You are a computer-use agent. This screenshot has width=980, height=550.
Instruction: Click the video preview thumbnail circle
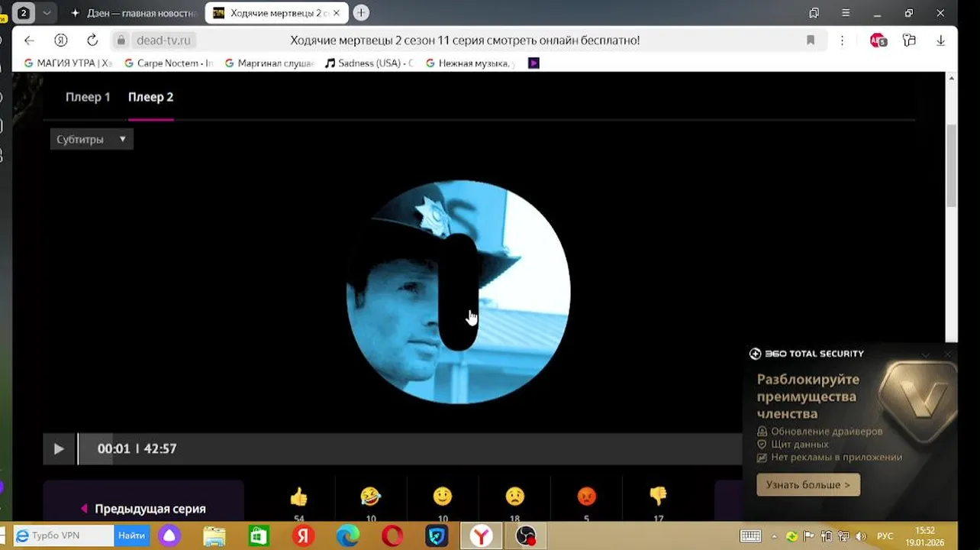tap(458, 292)
